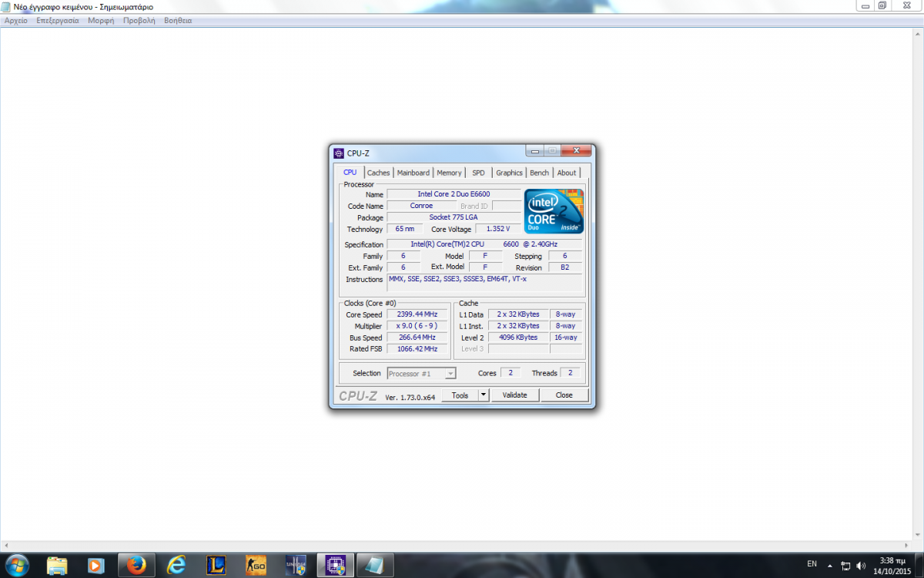Open Windows Explorer folder on taskbar
This screenshot has width=924, height=578.
tap(56, 565)
